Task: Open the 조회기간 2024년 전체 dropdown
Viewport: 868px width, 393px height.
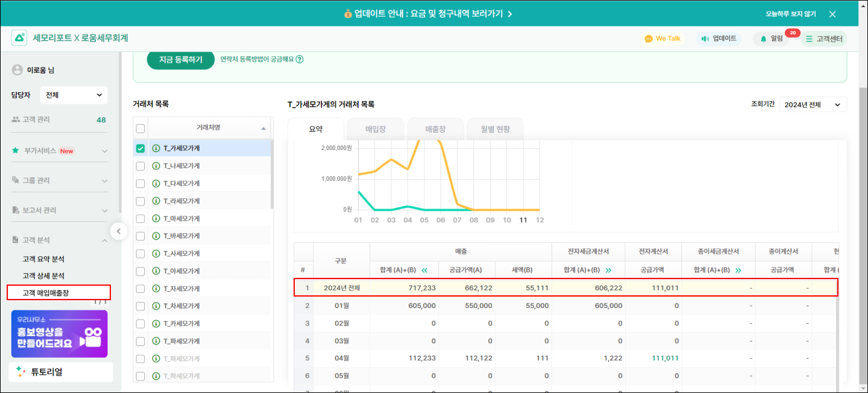Action: point(813,105)
